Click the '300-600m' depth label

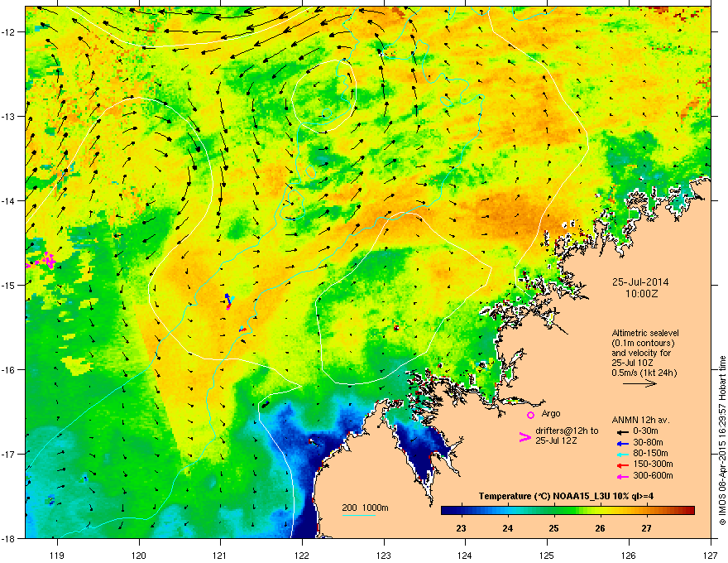(653, 476)
